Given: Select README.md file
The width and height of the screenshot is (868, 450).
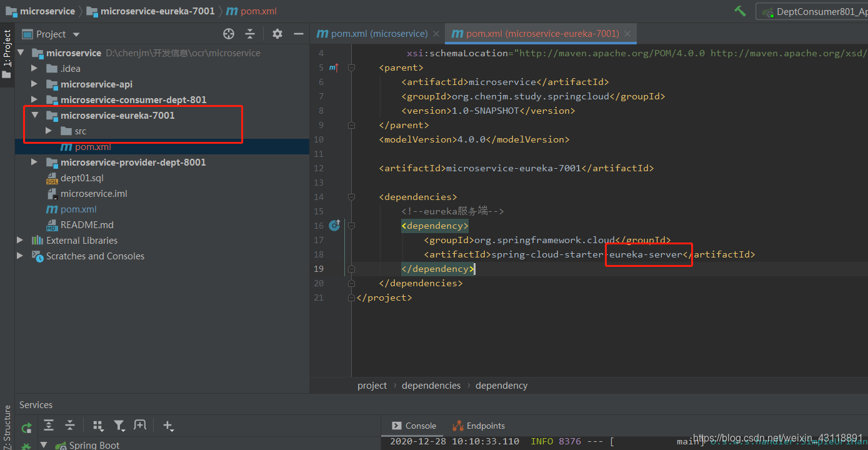Looking at the screenshot, I should click(87, 225).
